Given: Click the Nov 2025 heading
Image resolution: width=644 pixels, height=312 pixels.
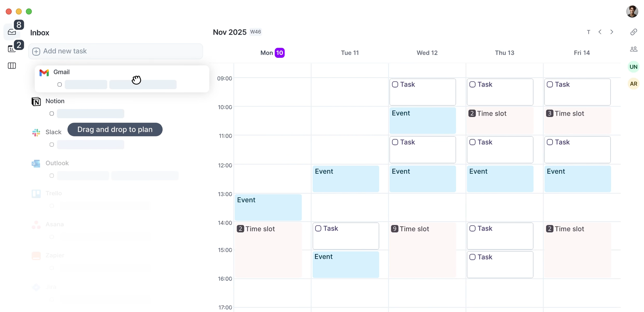Looking at the screenshot, I should (229, 32).
